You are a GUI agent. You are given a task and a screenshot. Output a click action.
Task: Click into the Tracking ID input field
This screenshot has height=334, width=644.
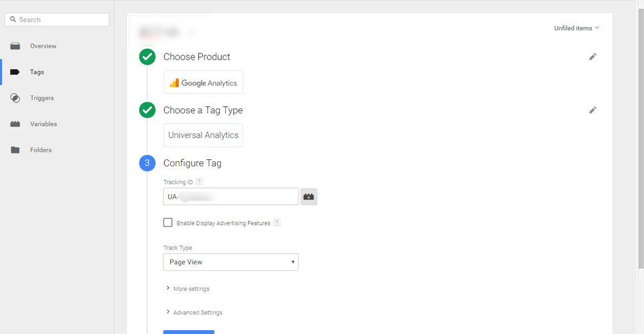[231, 197]
